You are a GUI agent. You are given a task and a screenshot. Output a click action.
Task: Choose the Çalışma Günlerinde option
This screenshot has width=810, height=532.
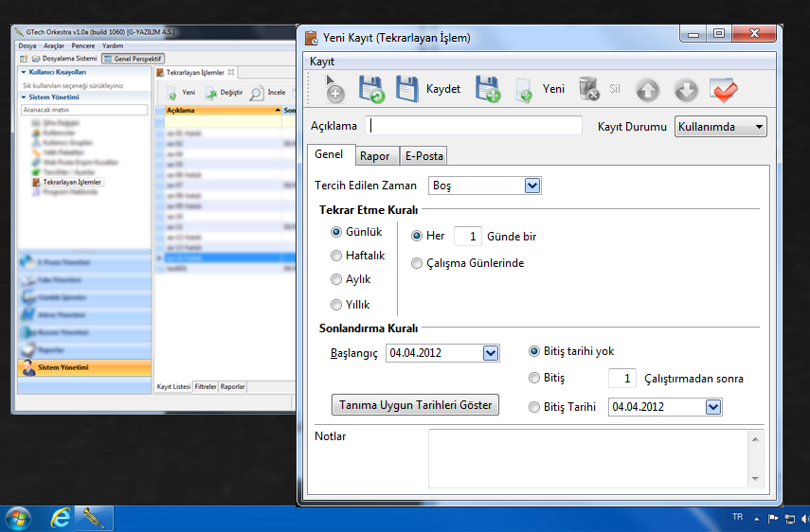click(x=417, y=264)
